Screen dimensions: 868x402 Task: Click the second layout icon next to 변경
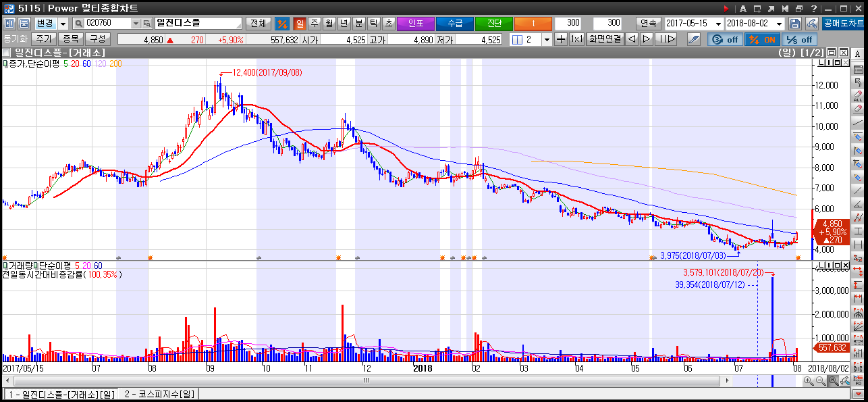click(24, 23)
